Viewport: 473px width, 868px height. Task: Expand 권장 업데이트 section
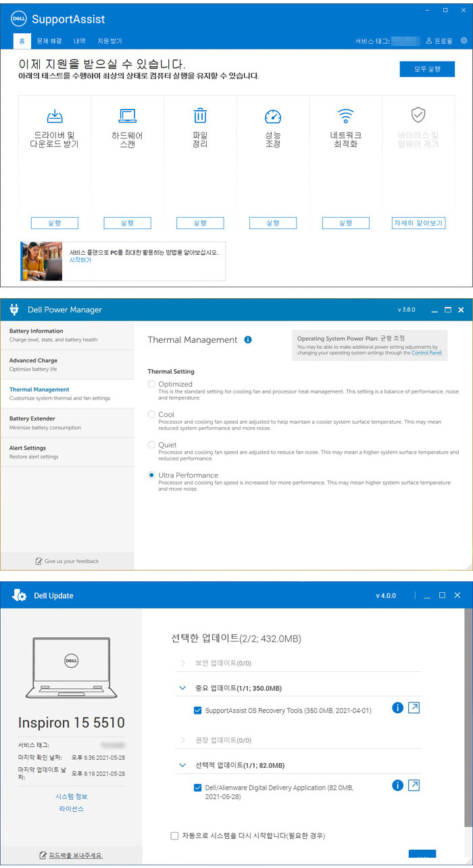(x=182, y=740)
